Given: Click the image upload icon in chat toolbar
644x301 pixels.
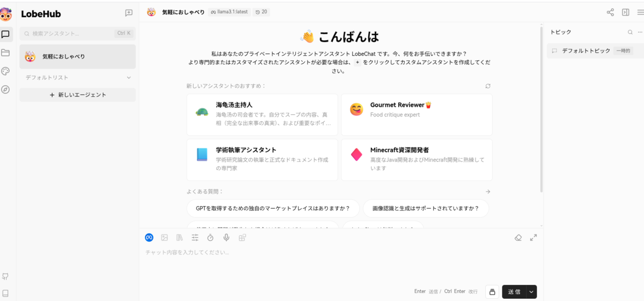Looking at the screenshot, I should click(x=165, y=237).
